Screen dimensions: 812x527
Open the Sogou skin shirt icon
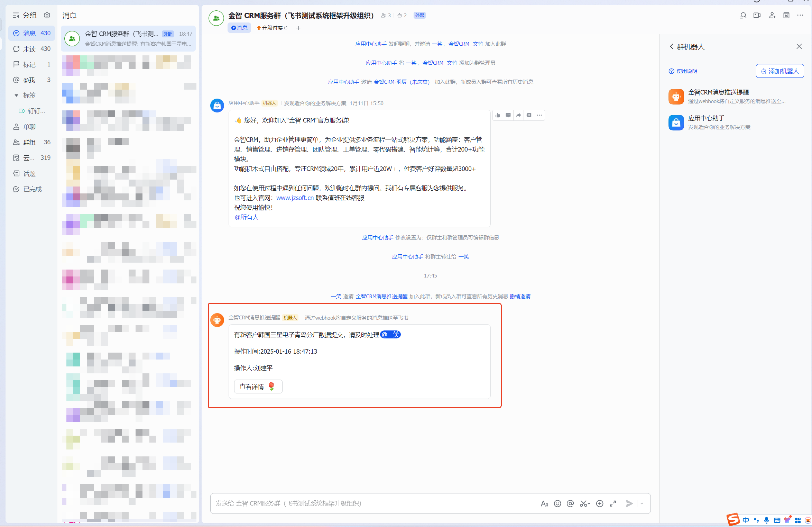point(787,519)
